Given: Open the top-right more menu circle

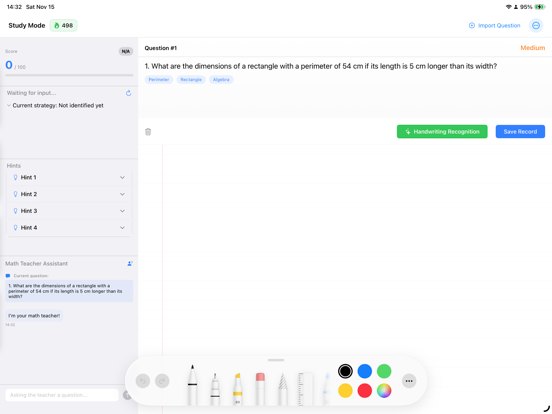Looking at the screenshot, I should click(x=536, y=25).
